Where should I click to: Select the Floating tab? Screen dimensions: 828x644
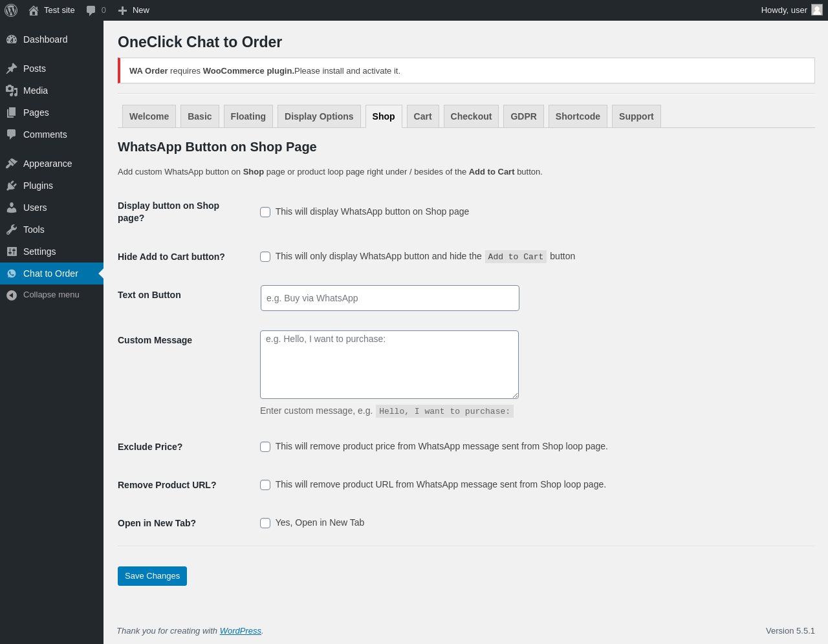point(248,116)
